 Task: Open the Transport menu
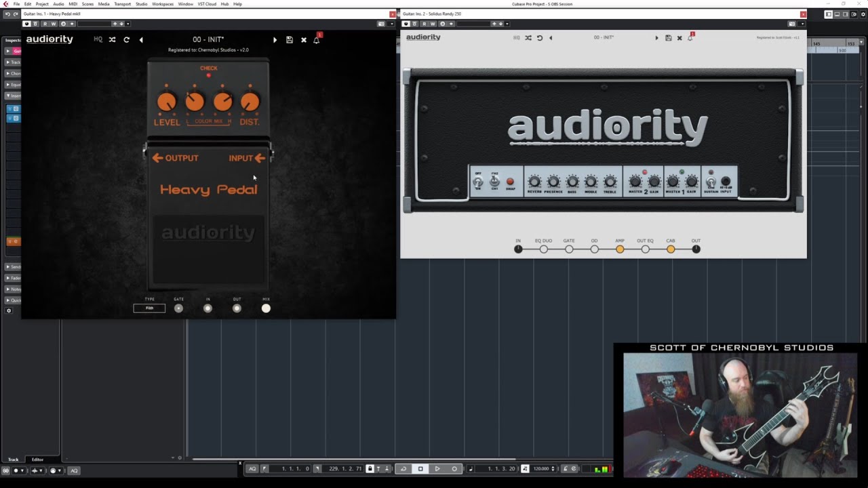coord(123,4)
